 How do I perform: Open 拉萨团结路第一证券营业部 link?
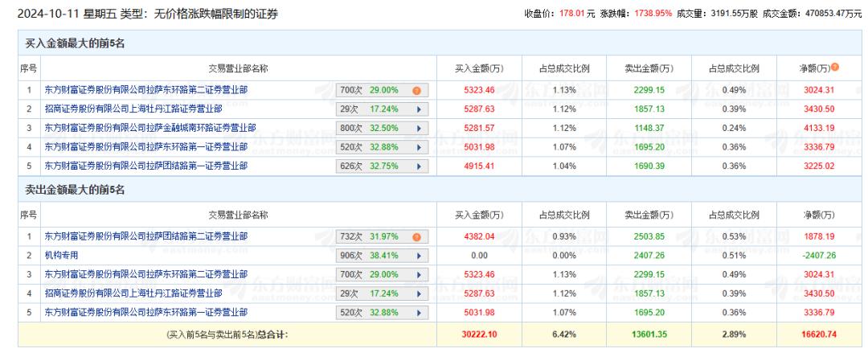[x=145, y=166]
